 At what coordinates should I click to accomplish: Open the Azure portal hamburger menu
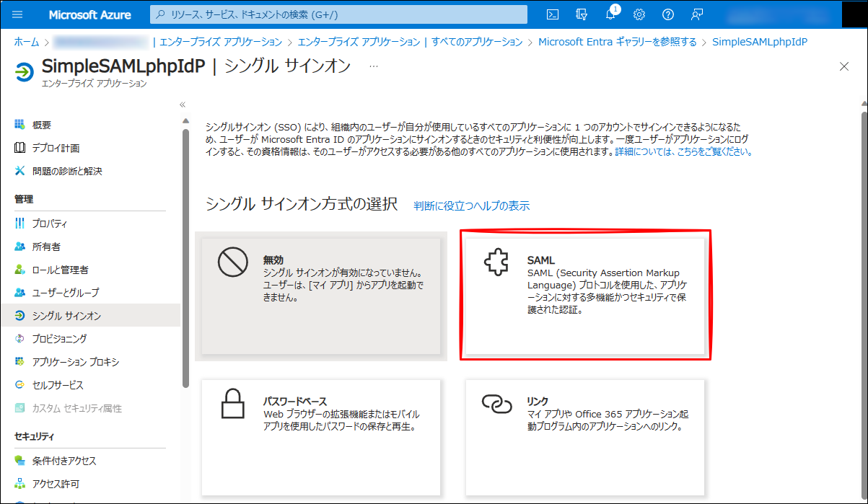[x=18, y=14]
